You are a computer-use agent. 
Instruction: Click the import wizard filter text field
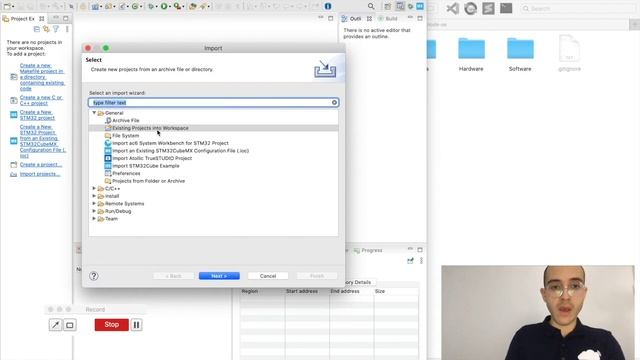click(x=213, y=102)
